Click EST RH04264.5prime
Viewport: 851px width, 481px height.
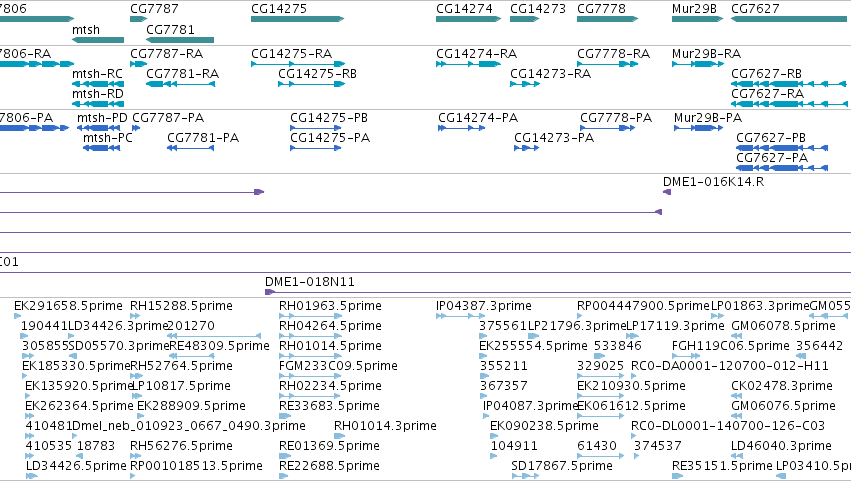[x=330, y=326]
